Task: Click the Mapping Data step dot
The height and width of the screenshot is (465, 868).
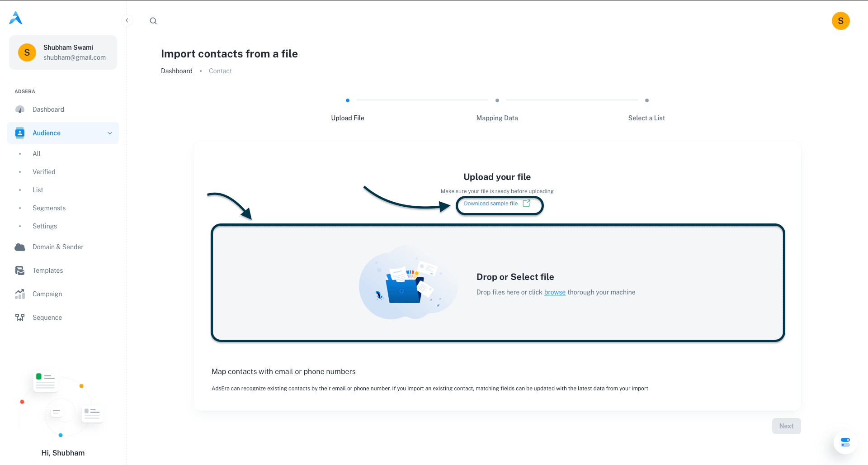Action: click(x=497, y=100)
